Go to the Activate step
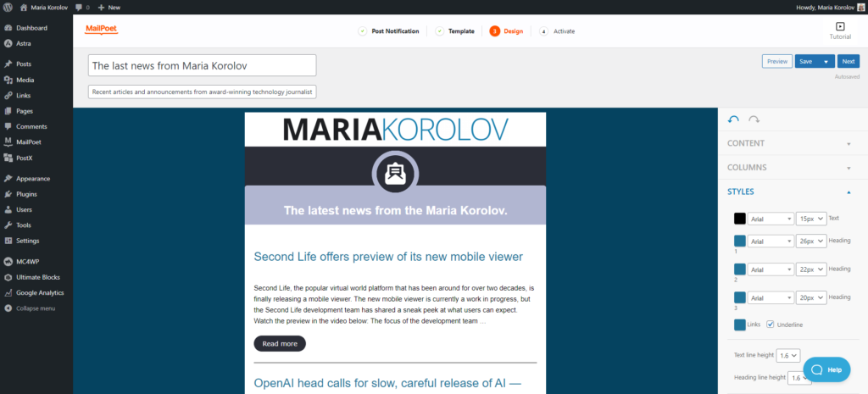Image resolution: width=868 pixels, height=394 pixels. 557,31
